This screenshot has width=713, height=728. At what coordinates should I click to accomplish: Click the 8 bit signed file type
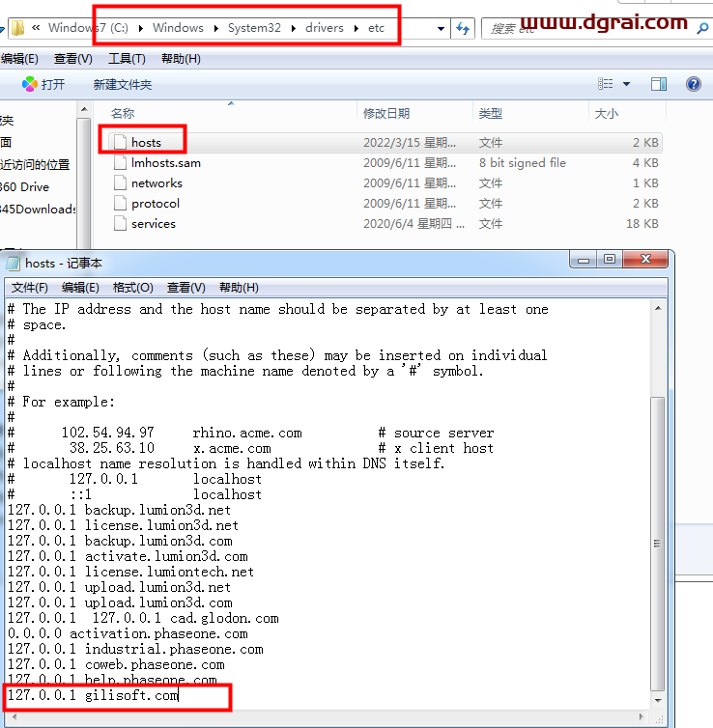(x=523, y=163)
